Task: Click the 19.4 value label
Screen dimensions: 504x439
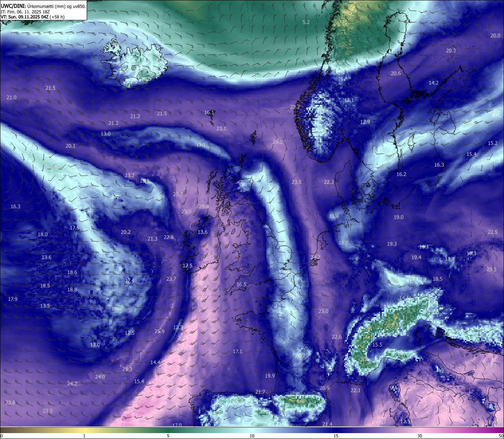Action: (x=416, y=257)
